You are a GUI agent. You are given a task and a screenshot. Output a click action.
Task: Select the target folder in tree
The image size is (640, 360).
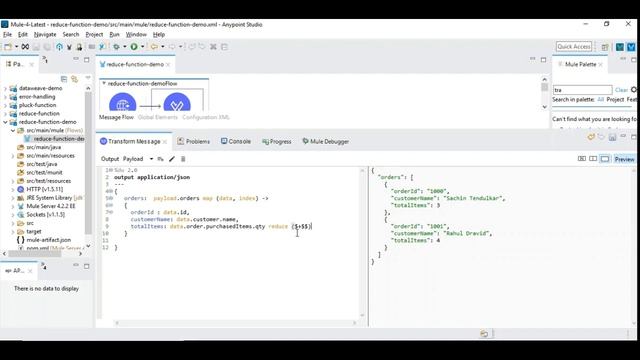tap(34, 231)
